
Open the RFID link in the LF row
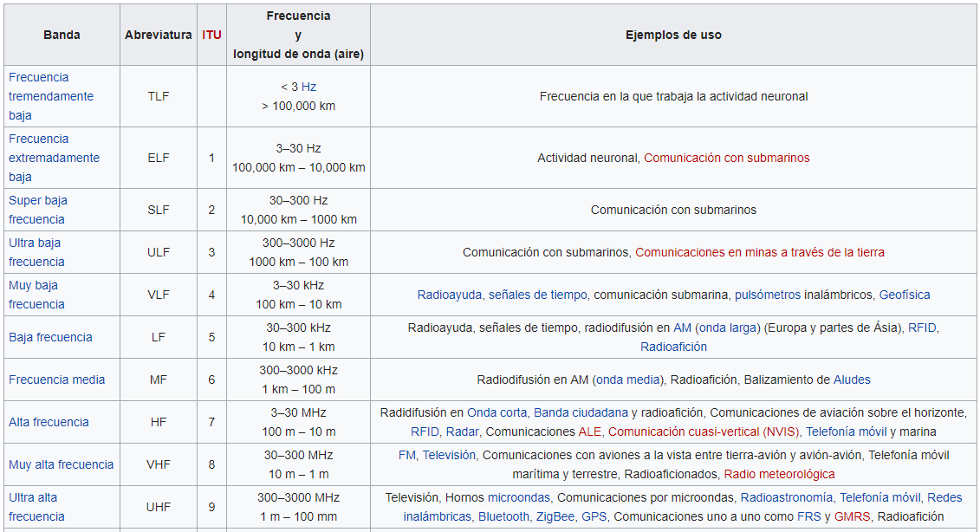click(922, 330)
